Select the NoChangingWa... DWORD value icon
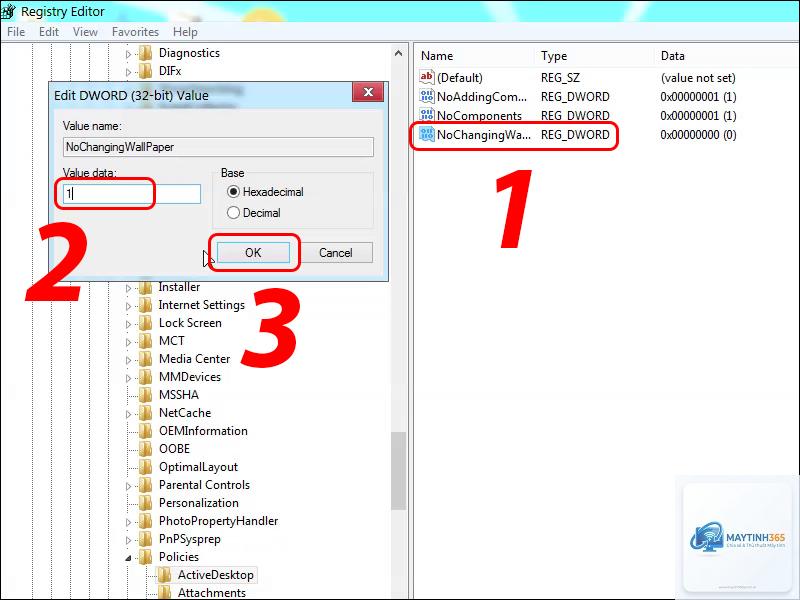This screenshot has width=800, height=600. (427, 134)
